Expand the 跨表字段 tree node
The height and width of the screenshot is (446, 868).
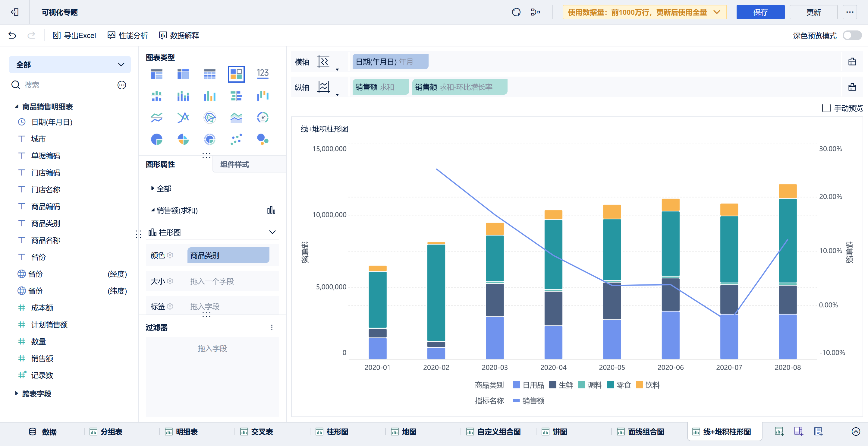click(x=17, y=394)
